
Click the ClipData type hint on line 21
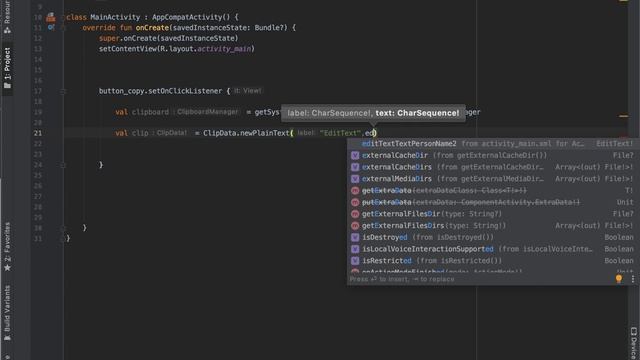(171, 133)
